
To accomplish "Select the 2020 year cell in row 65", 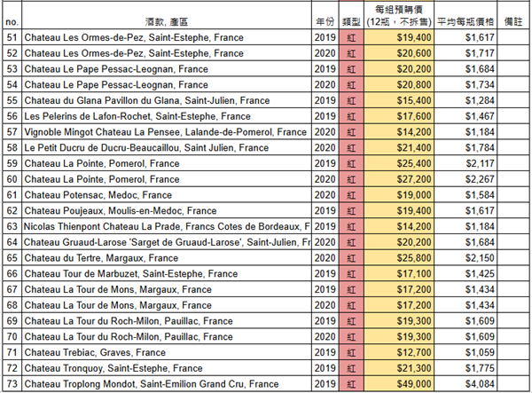I will (325, 258).
